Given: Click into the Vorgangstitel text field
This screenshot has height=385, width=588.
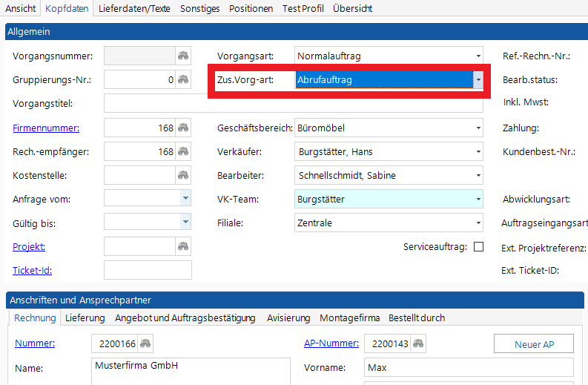Looking at the screenshot, I should click(x=293, y=103).
